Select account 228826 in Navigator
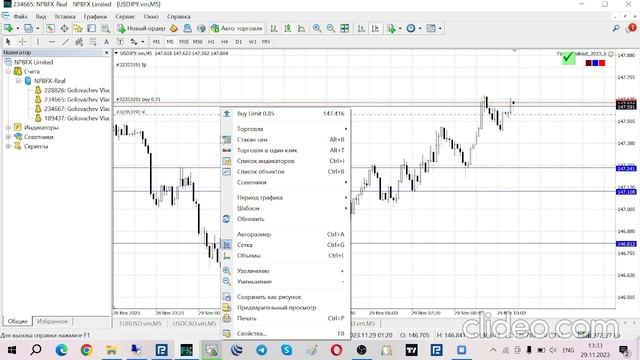The height and width of the screenshot is (360, 640). pos(76,90)
